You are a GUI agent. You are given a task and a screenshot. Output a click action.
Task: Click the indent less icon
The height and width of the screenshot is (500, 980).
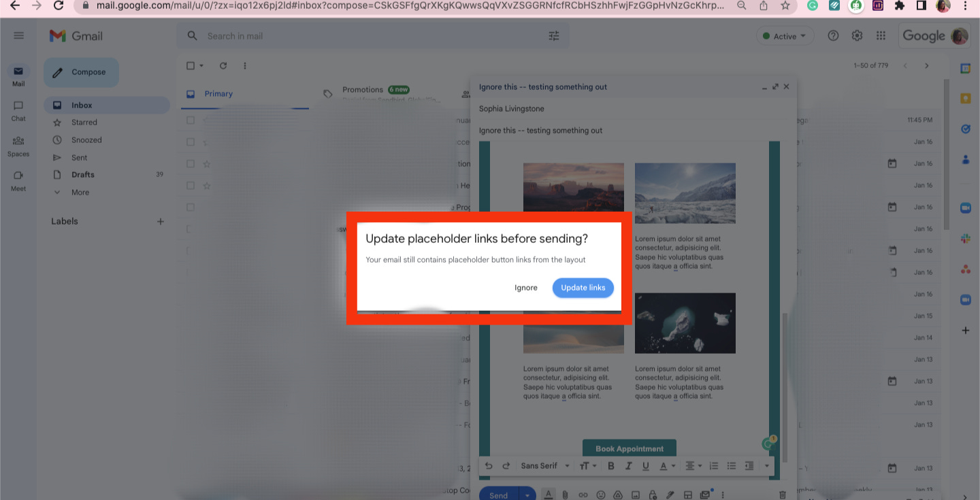(x=749, y=466)
